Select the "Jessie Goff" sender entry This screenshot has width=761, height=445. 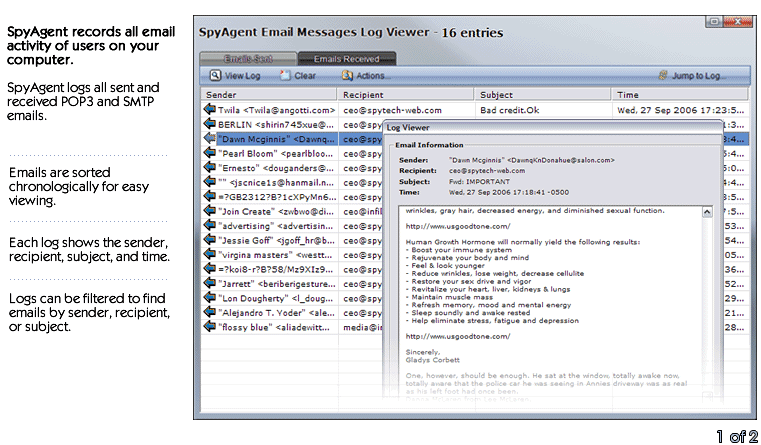point(276,241)
